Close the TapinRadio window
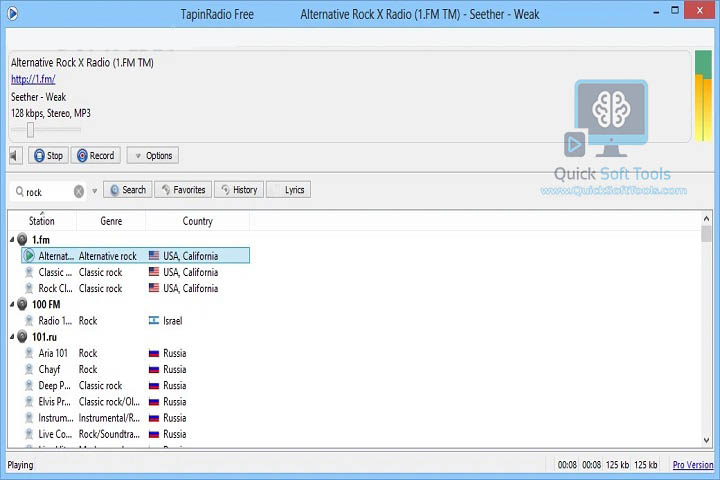This screenshot has height=480, width=720. pyautogui.click(x=699, y=10)
